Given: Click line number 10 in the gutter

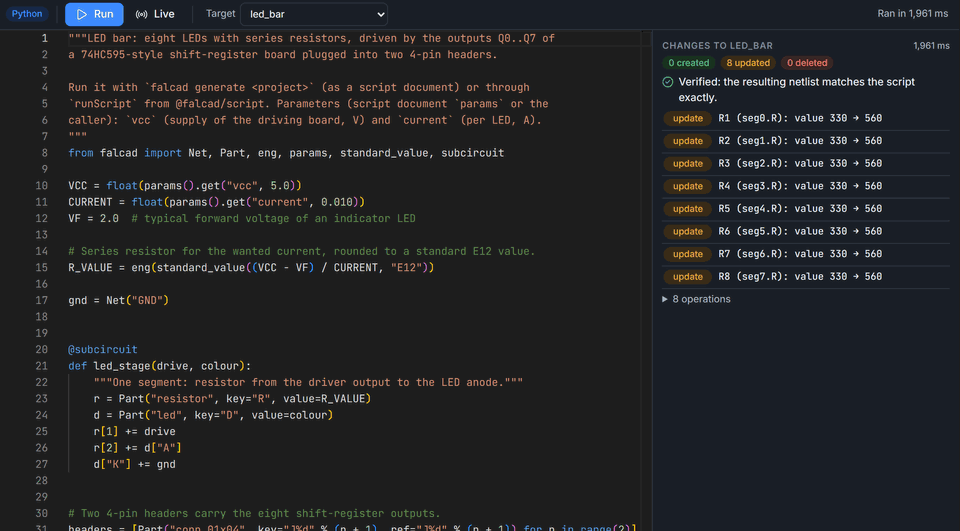Looking at the screenshot, I should 41,186.
